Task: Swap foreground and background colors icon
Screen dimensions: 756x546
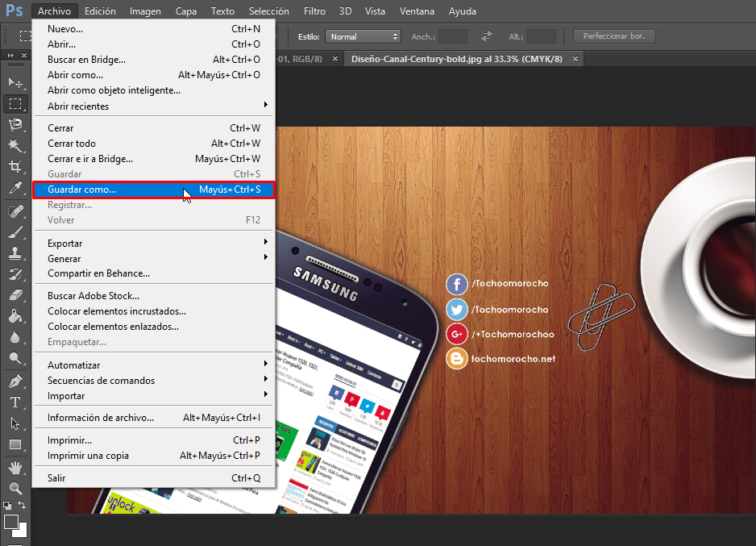Action: (x=22, y=505)
